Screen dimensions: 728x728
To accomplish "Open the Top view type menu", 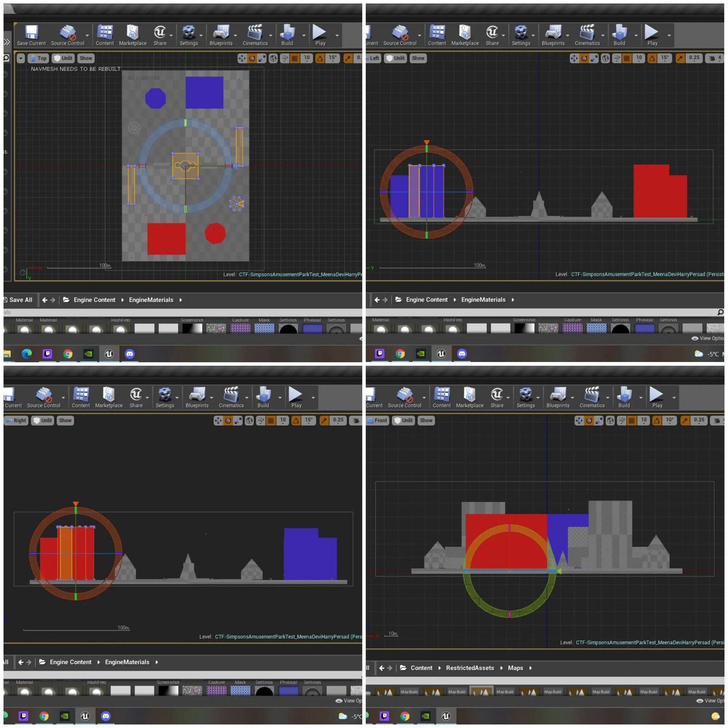I will point(38,58).
